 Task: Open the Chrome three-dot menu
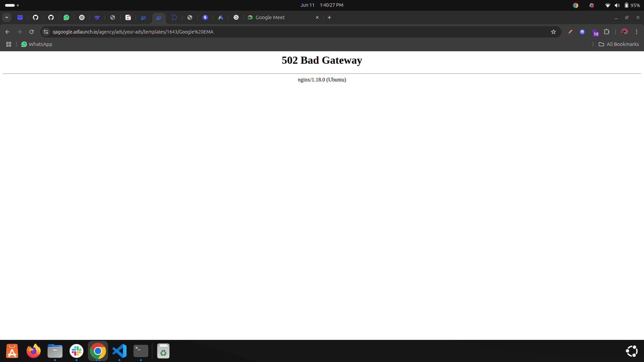point(637,32)
